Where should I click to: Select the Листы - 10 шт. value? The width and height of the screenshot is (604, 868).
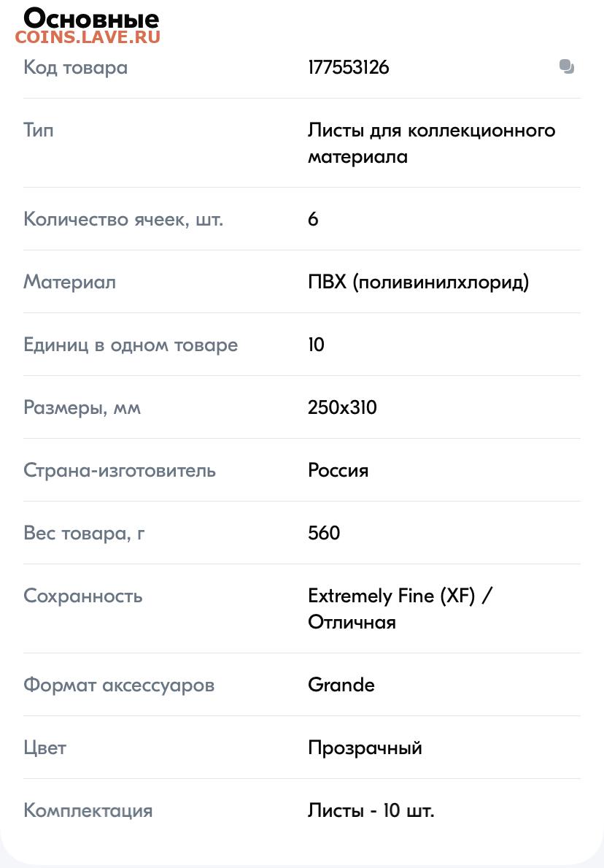tap(371, 810)
